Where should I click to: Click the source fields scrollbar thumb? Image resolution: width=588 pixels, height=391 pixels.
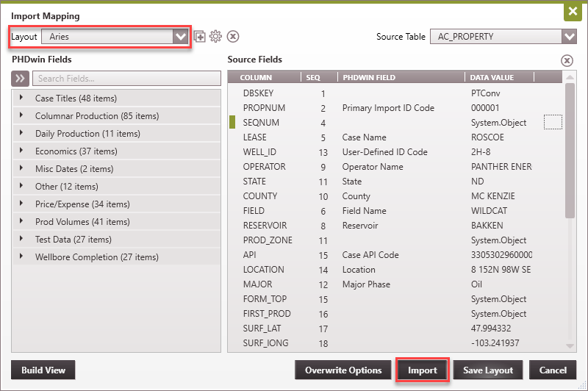point(570,151)
